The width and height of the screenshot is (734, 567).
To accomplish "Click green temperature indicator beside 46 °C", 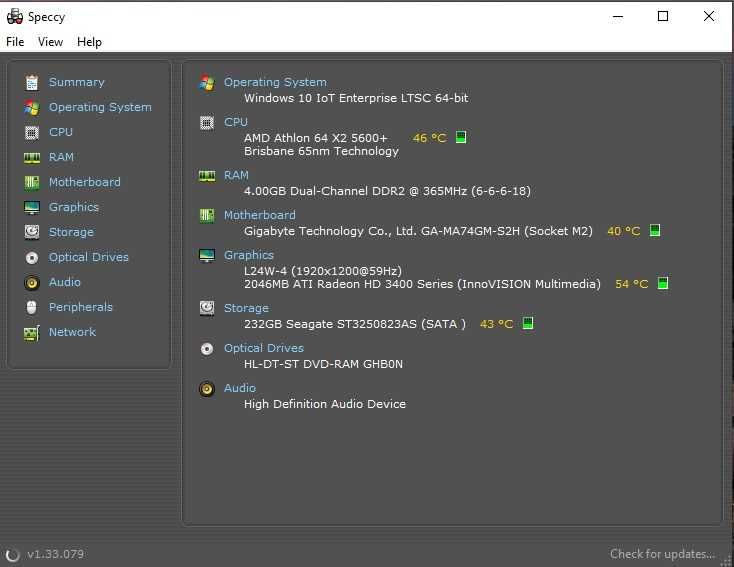I will coord(461,137).
